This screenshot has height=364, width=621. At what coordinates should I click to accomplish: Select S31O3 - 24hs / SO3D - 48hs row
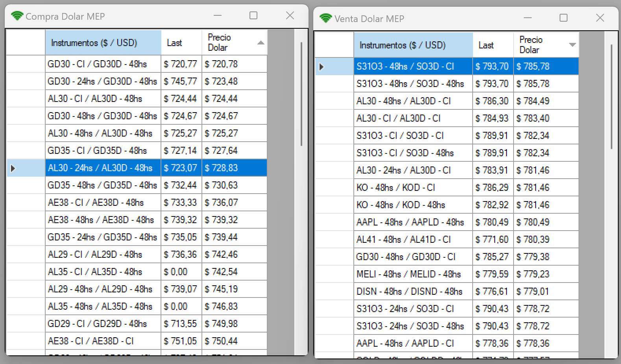(x=447, y=326)
